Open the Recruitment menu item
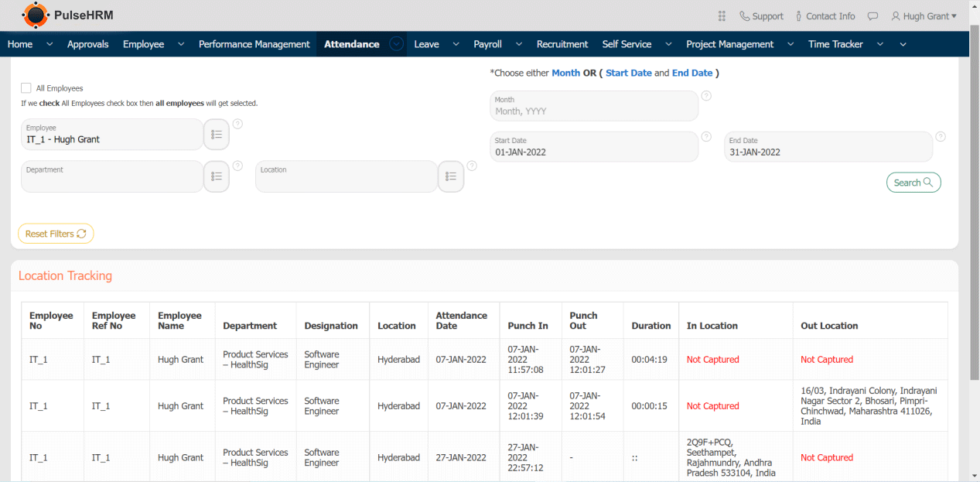The image size is (980, 482). (562, 44)
